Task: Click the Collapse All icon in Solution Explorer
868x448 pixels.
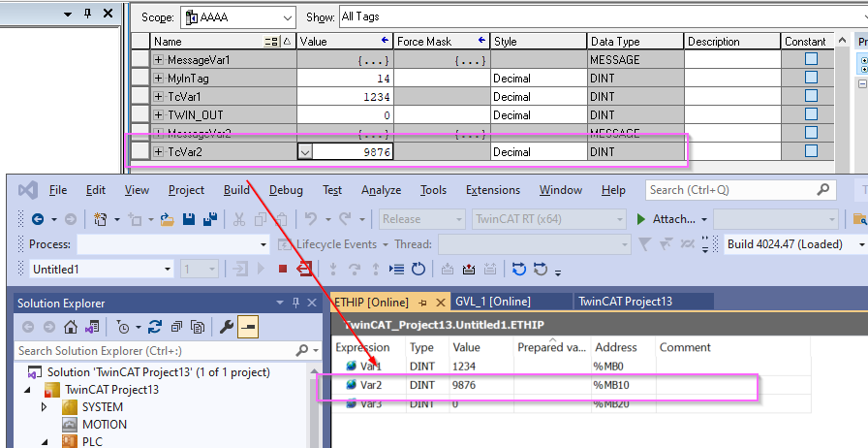Action: tap(176, 328)
